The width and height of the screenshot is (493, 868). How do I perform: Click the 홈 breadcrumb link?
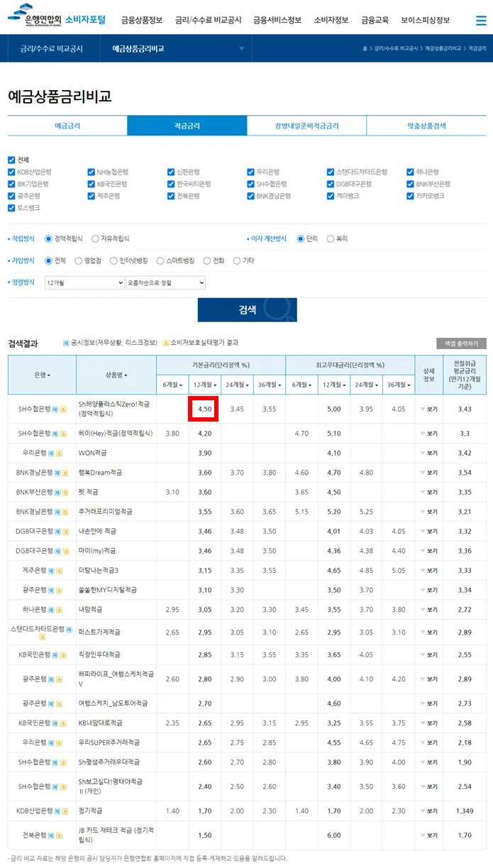coord(365,48)
